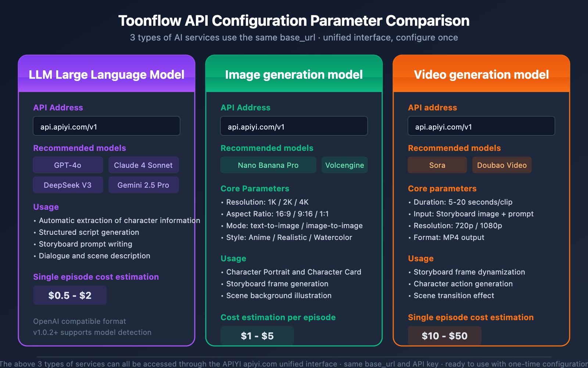This screenshot has width=588, height=368.
Task: Open the LLM Large Language Model header
Action: tap(106, 75)
